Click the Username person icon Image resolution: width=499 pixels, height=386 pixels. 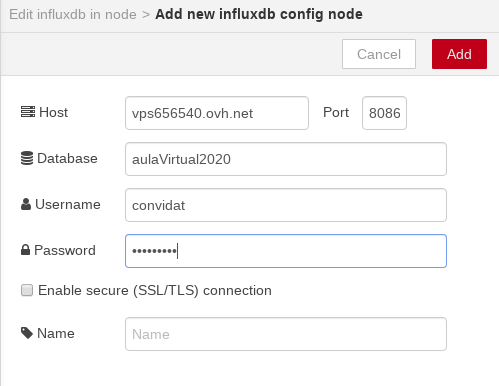[x=26, y=204]
